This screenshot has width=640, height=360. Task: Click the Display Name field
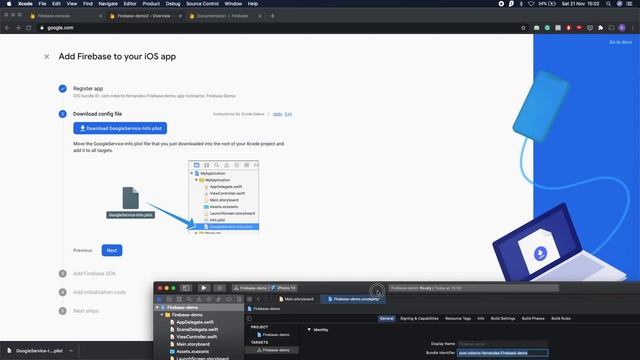[502, 344]
